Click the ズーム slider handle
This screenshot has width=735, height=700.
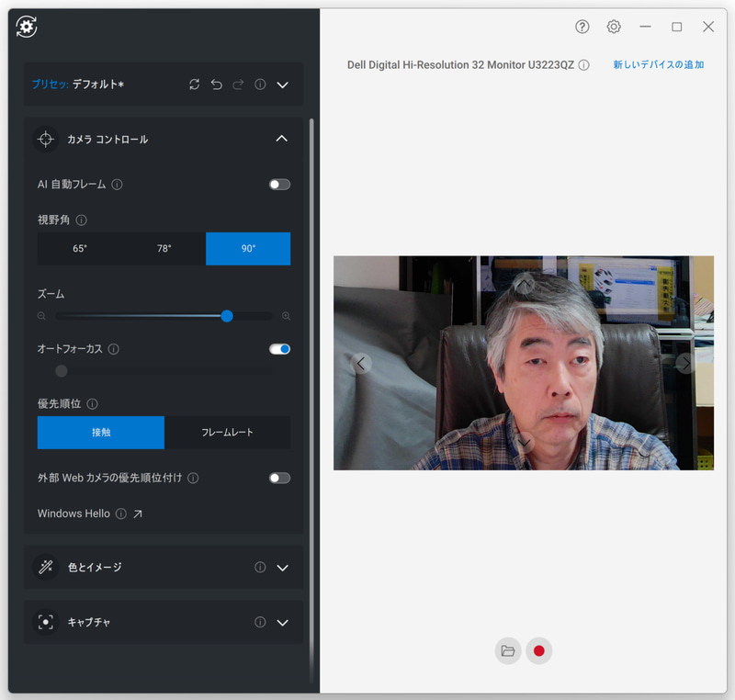(227, 316)
